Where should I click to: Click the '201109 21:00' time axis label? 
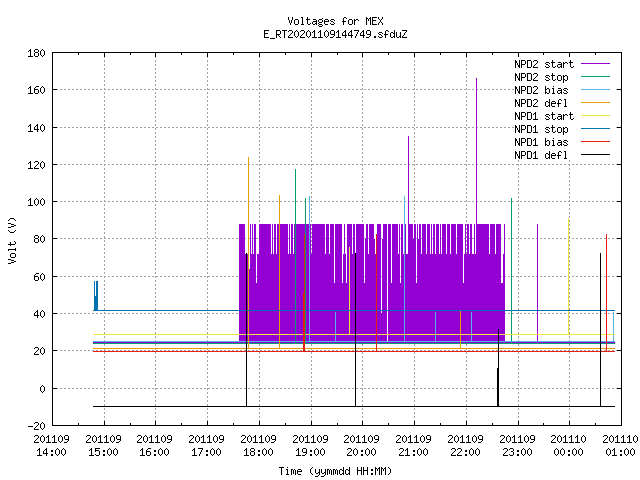[413, 446]
